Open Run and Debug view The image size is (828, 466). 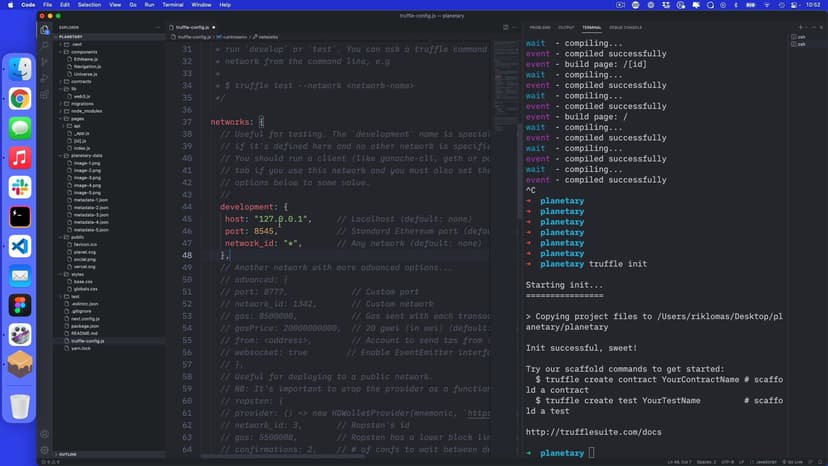point(45,78)
